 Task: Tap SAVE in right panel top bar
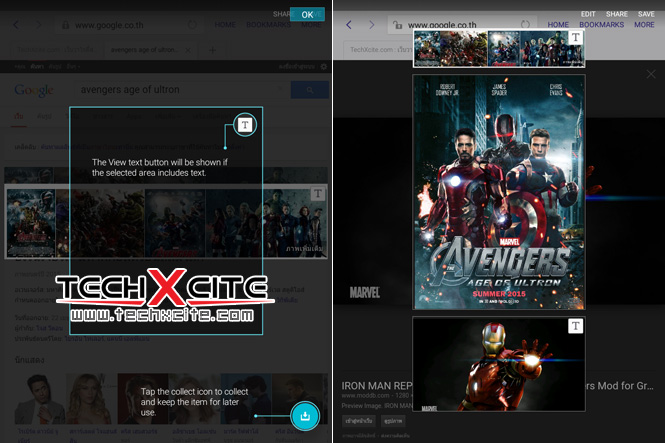point(646,14)
